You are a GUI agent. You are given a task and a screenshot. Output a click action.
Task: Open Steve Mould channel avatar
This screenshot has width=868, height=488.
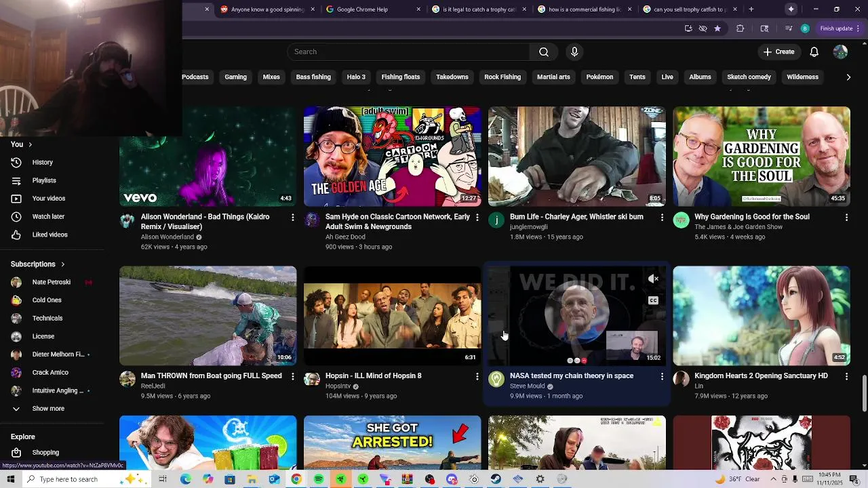point(496,379)
